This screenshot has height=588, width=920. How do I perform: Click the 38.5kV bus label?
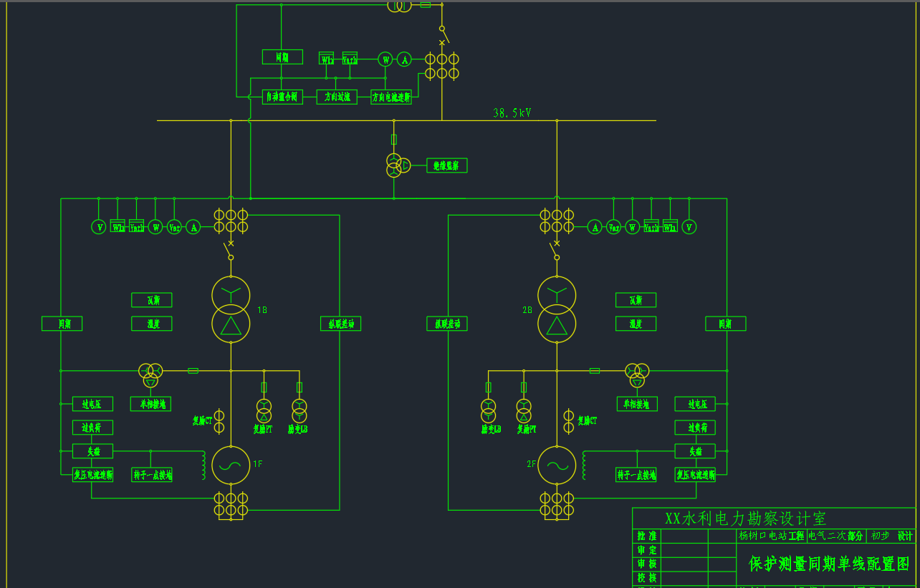(x=512, y=113)
